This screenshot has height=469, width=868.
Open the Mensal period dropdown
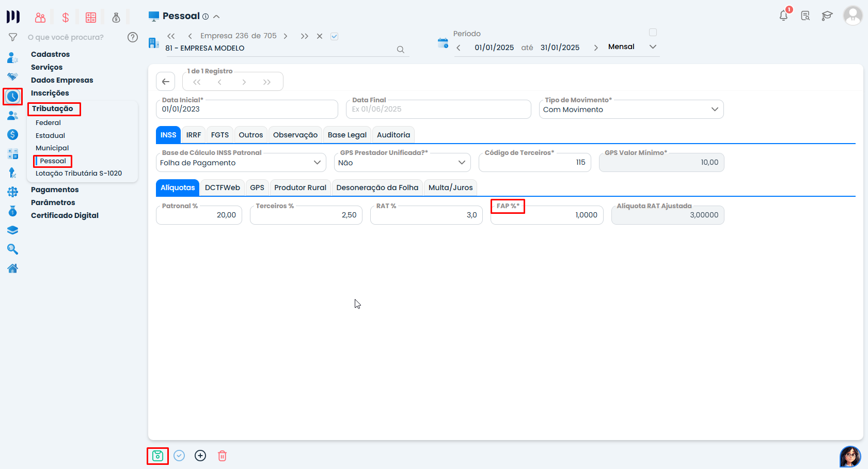tap(653, 47)
